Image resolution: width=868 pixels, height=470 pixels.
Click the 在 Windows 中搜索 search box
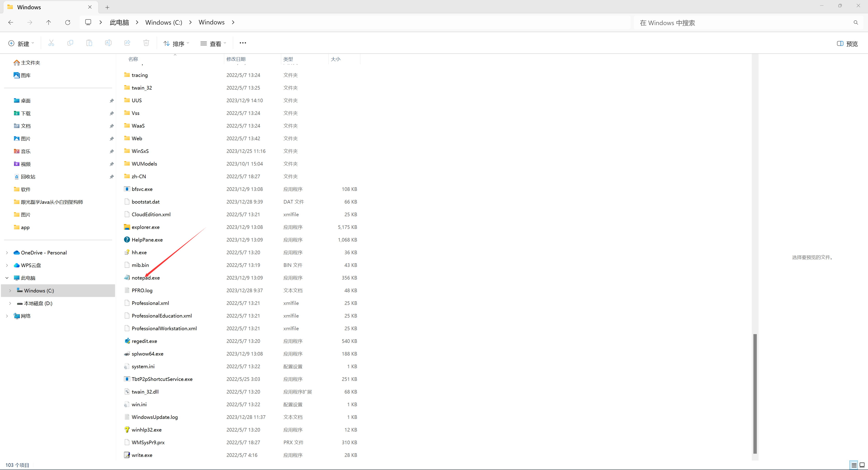tap(748, 23)
